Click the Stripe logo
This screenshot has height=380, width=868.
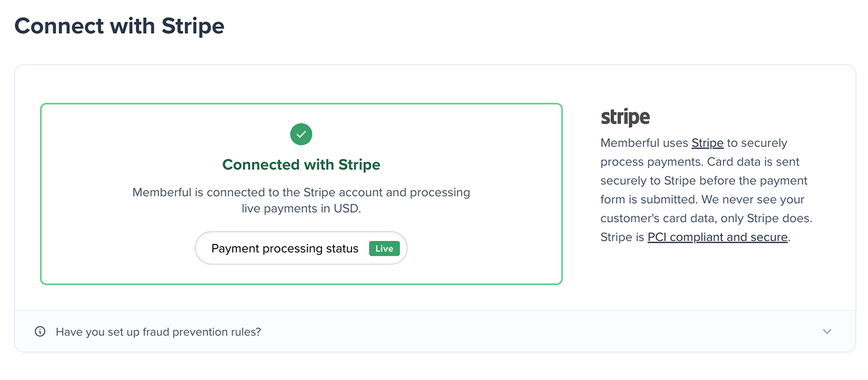(x=625, y=117)
